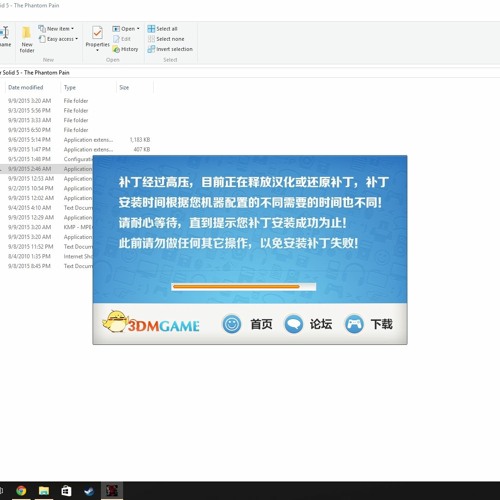The height and width of the screenshot is (500, 500).
Task: Open File Explorer from the taskbar
Action: point(44,491)
